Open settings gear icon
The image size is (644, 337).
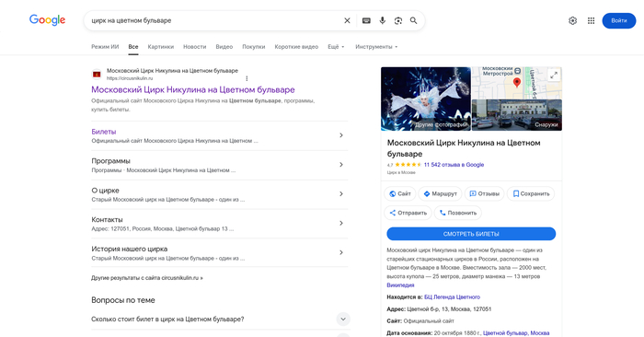pos(572,20)
